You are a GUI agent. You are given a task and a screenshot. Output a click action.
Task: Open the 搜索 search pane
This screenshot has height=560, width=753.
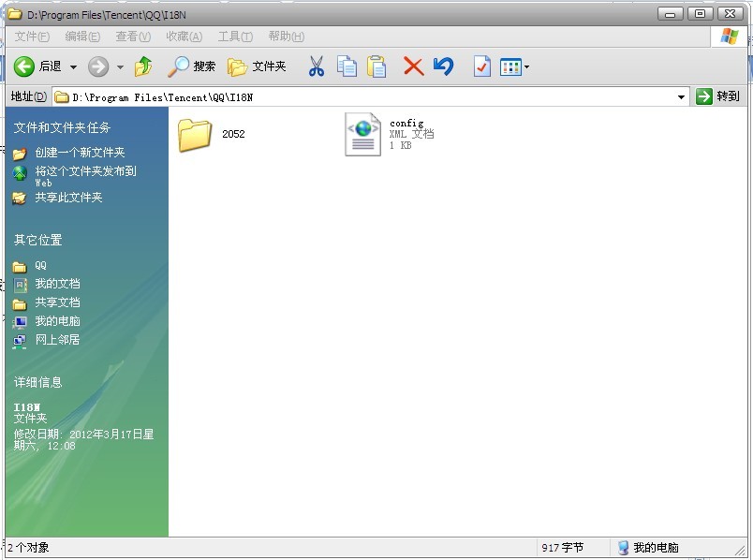coord(192,66)
